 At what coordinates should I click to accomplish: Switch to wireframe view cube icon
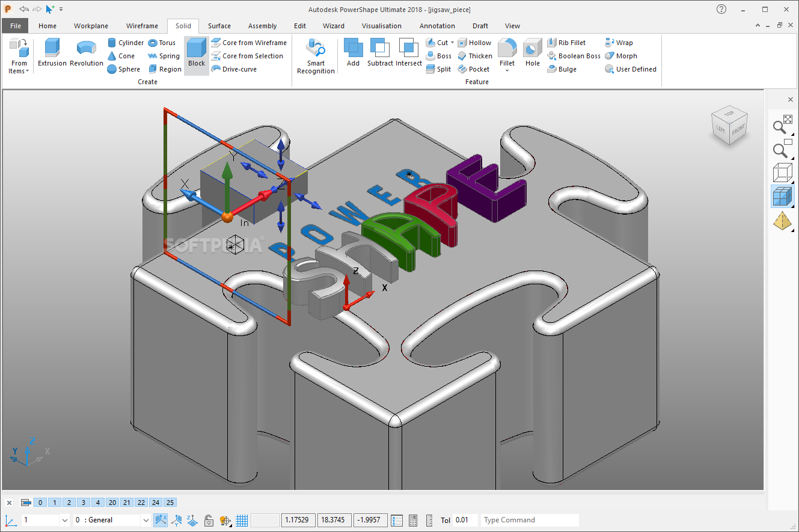tap(782, 173)
